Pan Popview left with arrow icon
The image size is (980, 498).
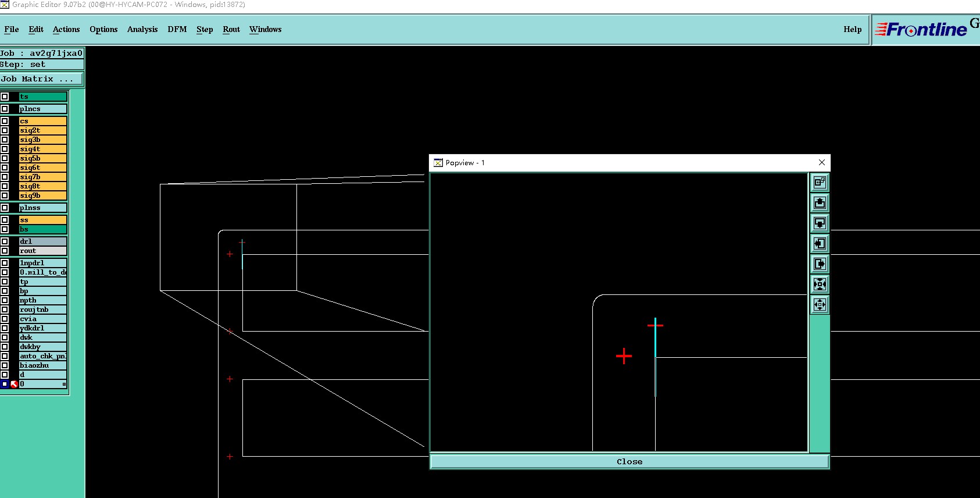click(x=820, y=243)
